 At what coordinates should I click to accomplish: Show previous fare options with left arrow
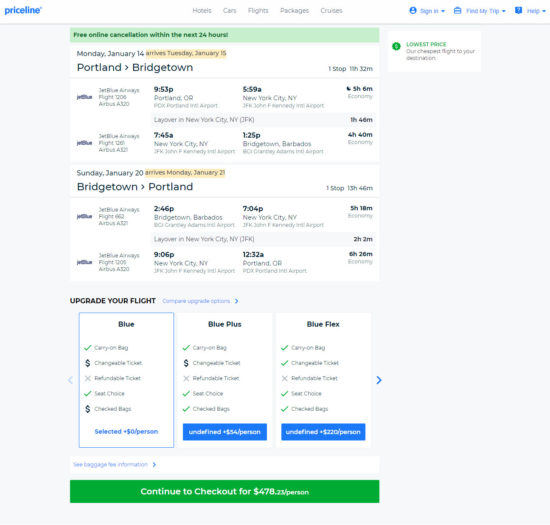pyautogui.click(x=70, y=380)
